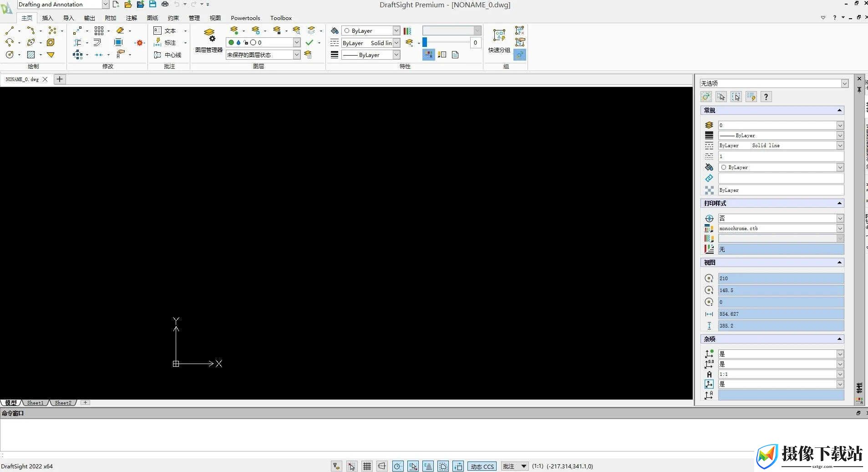The height and width of the screenshot is (472, 868).
Task: Click the transparency value field showing 0
Action: click(475, 43)
